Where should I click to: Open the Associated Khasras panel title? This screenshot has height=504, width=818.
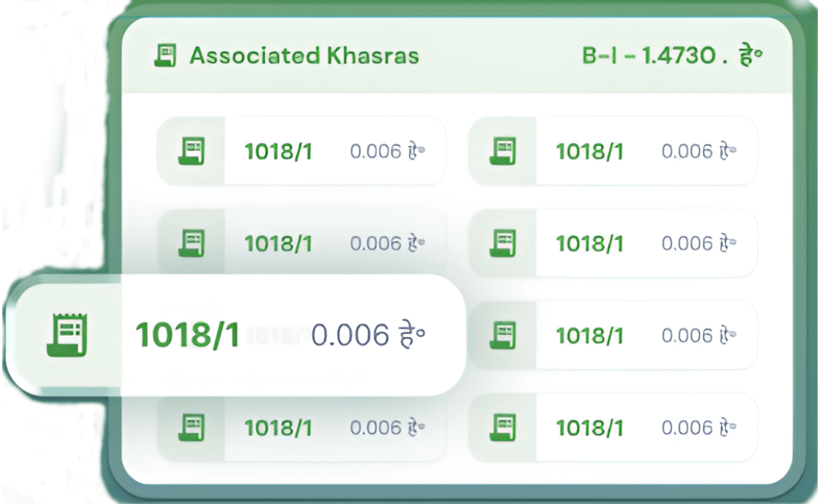click(303, 55)
